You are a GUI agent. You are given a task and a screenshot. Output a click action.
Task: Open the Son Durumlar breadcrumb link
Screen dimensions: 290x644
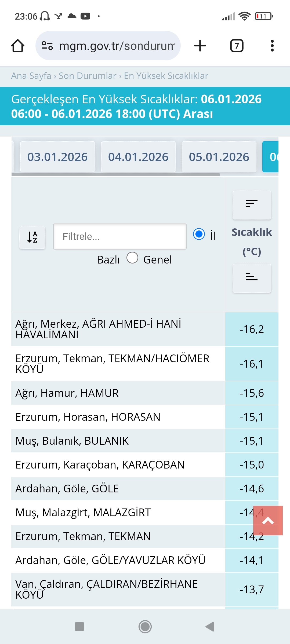[x=88, y=76]
